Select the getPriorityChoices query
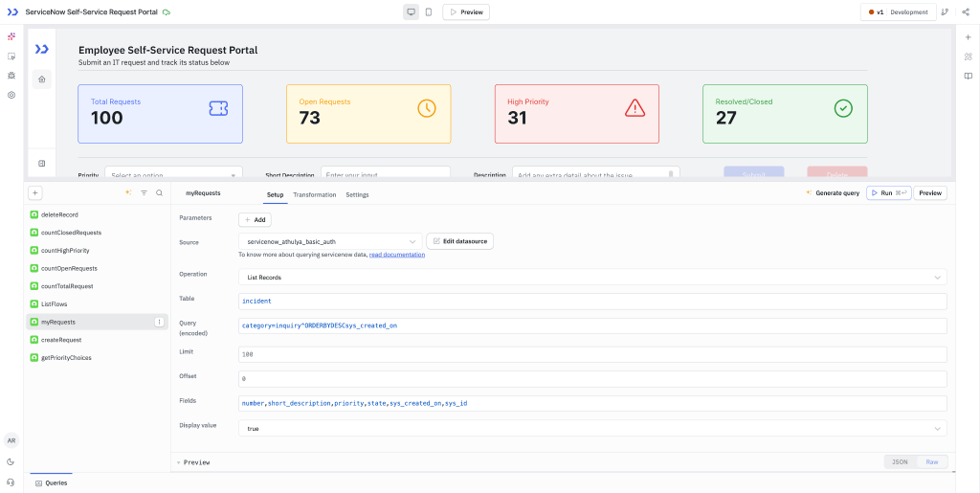Image resolution: width=980 pixels, height=493 pixels. pyautogui.click(x=97, y=358)
